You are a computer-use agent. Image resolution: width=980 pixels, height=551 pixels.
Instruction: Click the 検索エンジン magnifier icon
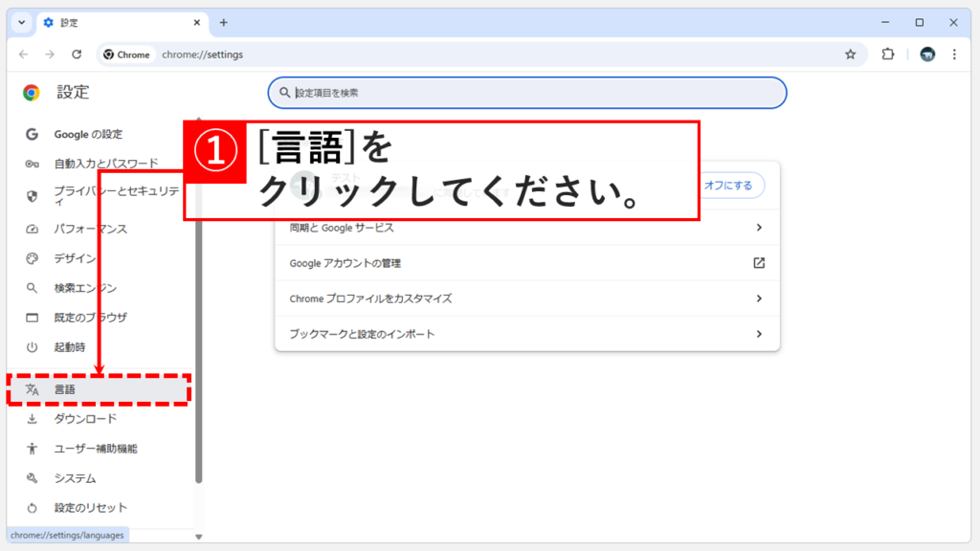(30, 288)
